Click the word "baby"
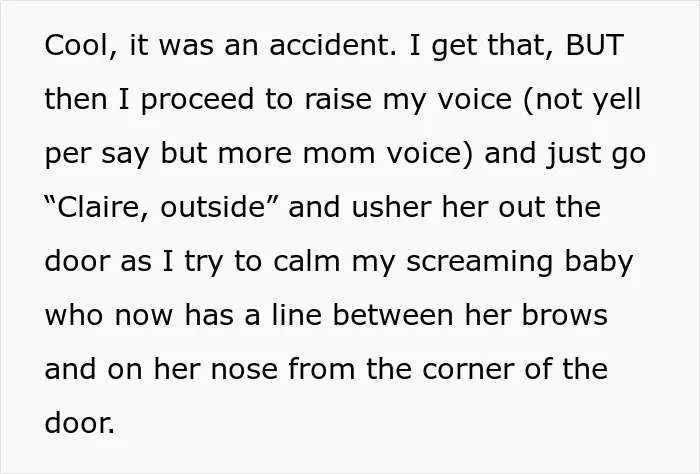The width and height of the screenshot is (700, 474). (x=599, y=262)
